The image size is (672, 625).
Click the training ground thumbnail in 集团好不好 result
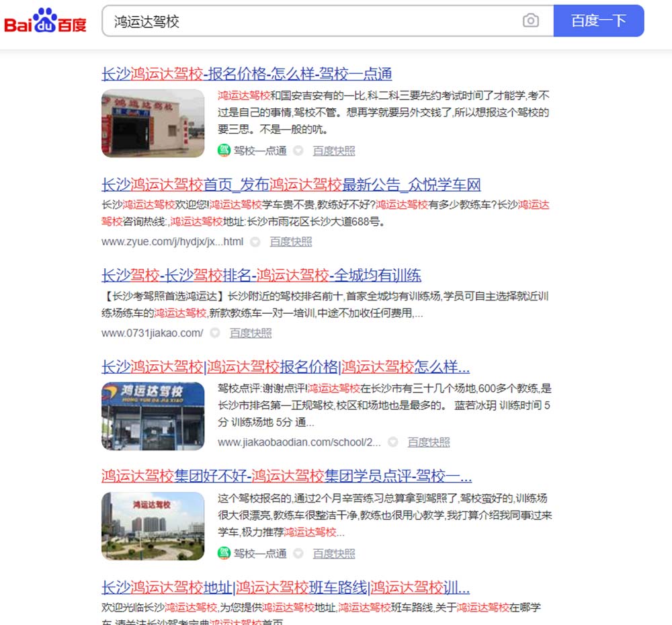[153, 526]
